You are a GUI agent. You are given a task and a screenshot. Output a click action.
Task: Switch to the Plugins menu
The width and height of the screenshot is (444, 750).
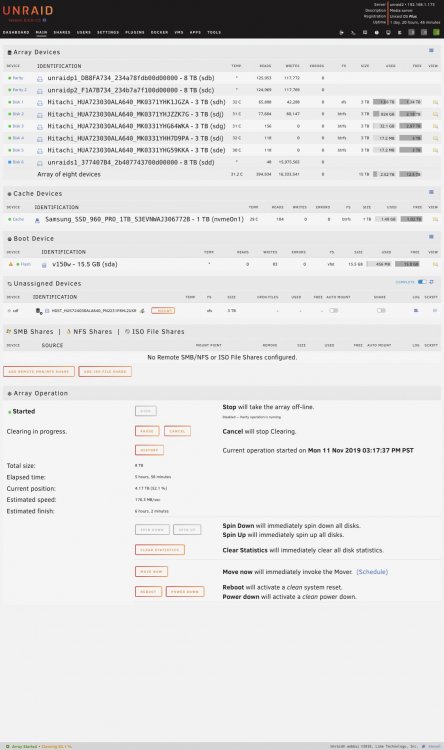point(135,33)
